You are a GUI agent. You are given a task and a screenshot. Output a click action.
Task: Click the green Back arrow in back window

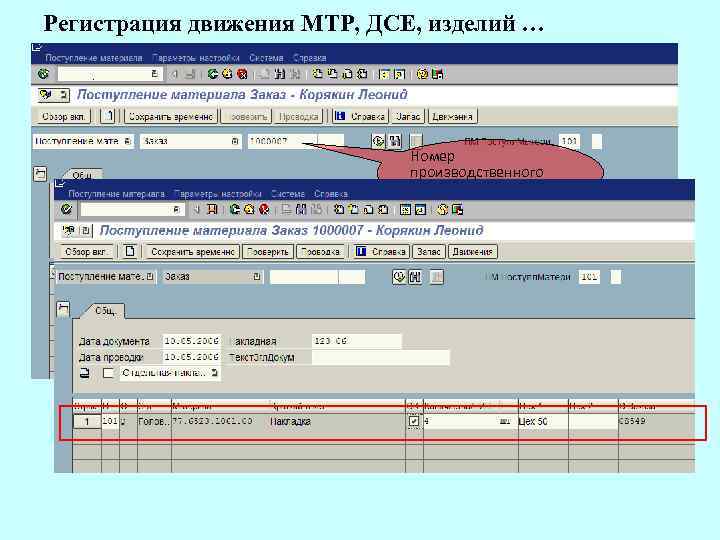(x=213, y=73)
